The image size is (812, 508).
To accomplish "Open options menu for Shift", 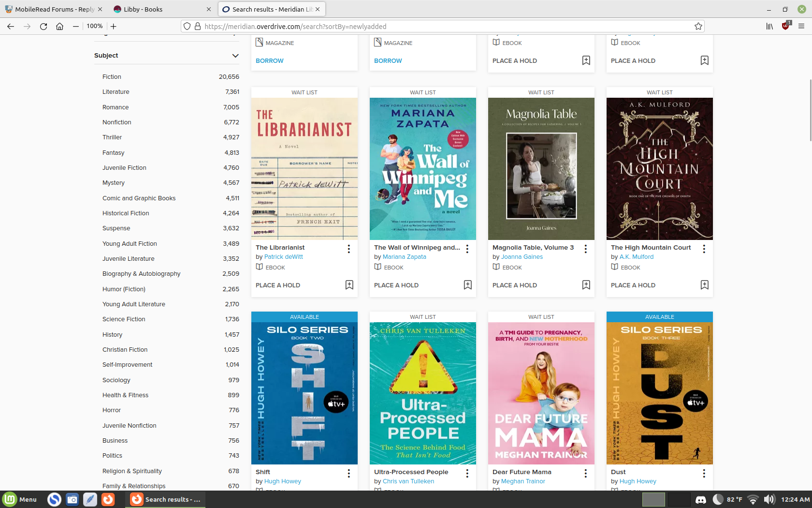I will (x=348, y=473).
